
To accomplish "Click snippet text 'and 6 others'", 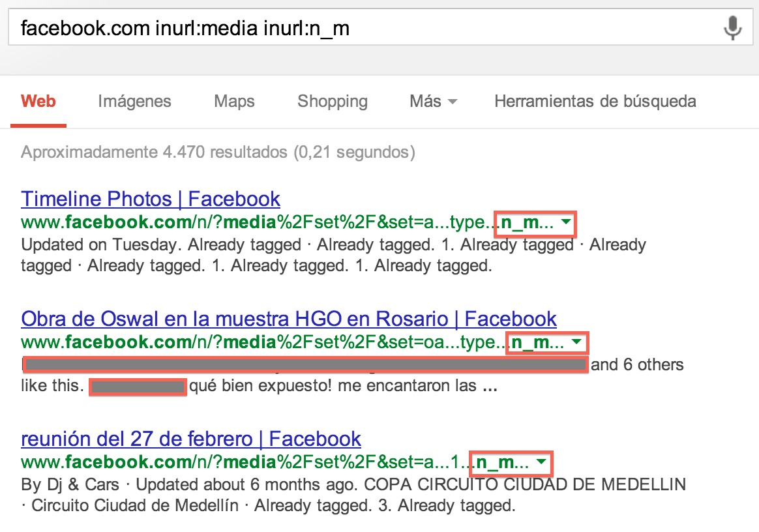I will tap(637, 364).
